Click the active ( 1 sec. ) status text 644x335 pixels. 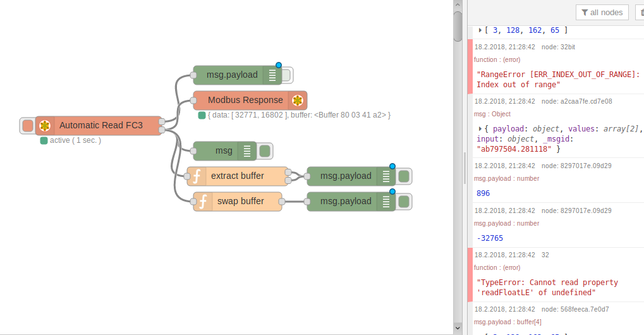pyautogui.click(x=76, y=140)
